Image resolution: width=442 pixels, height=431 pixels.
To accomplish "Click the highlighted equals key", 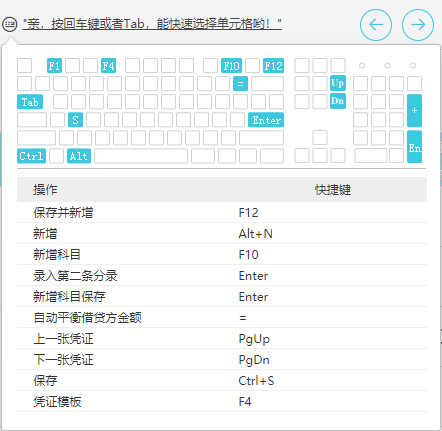I will pyautogui.click(x=240, y=84).
